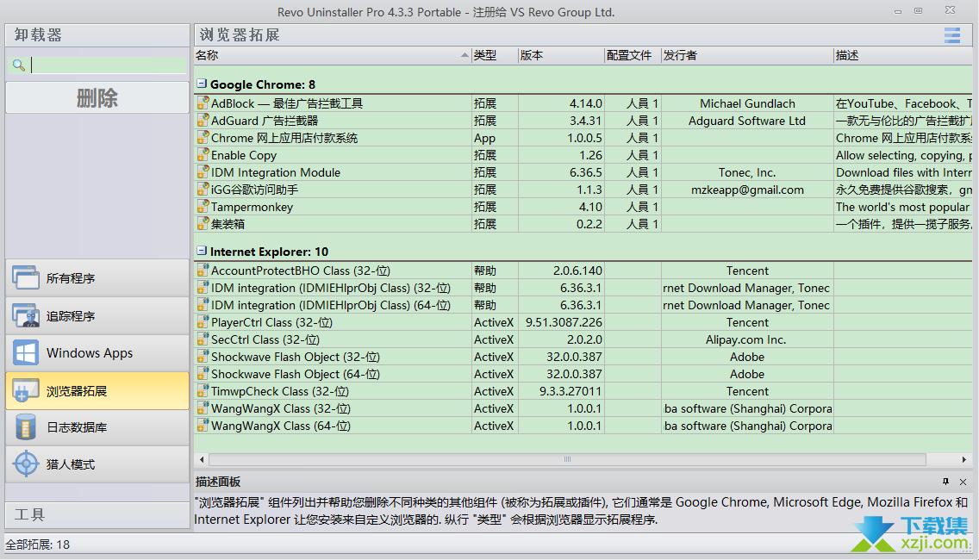Viewport: 979px width, 560px height.
Task: Click the AccountProtectBHO Class row icon
Action: (203, 271)
